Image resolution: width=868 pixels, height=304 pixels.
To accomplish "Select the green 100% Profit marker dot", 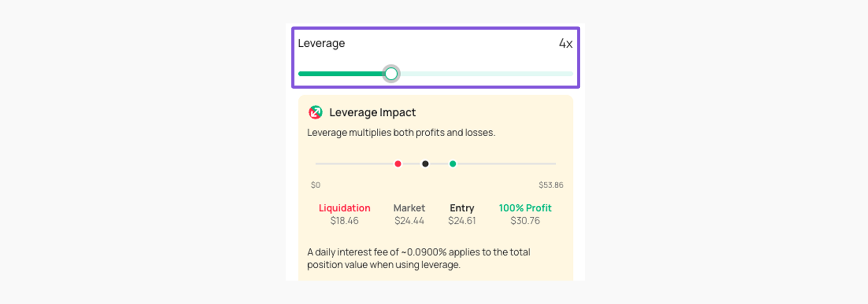I will [x=453, y=164].
